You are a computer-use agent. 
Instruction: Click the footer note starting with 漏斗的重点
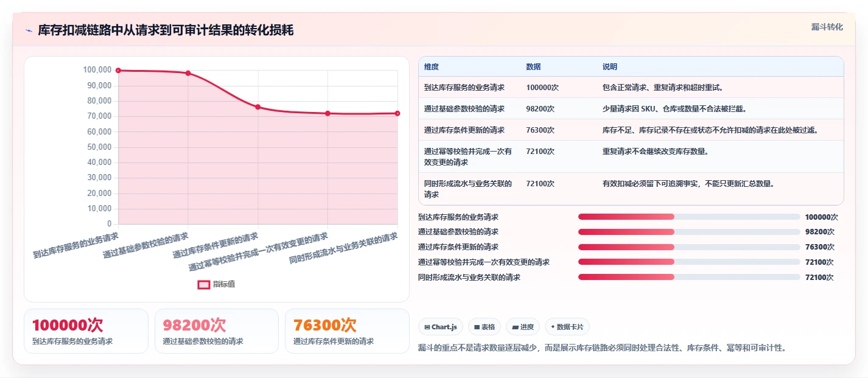[x=603, y=348]
